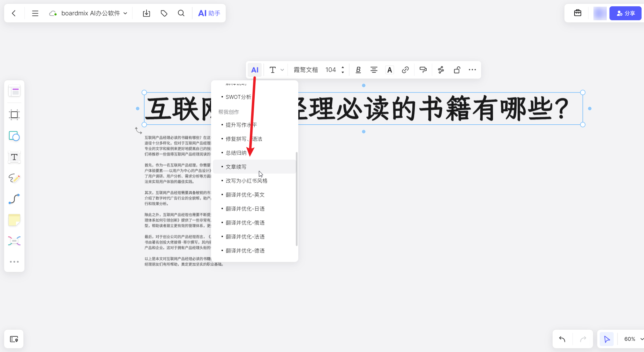Open the text color A picker
This screenshot has height=352, width=644.
tap(389, 70)
